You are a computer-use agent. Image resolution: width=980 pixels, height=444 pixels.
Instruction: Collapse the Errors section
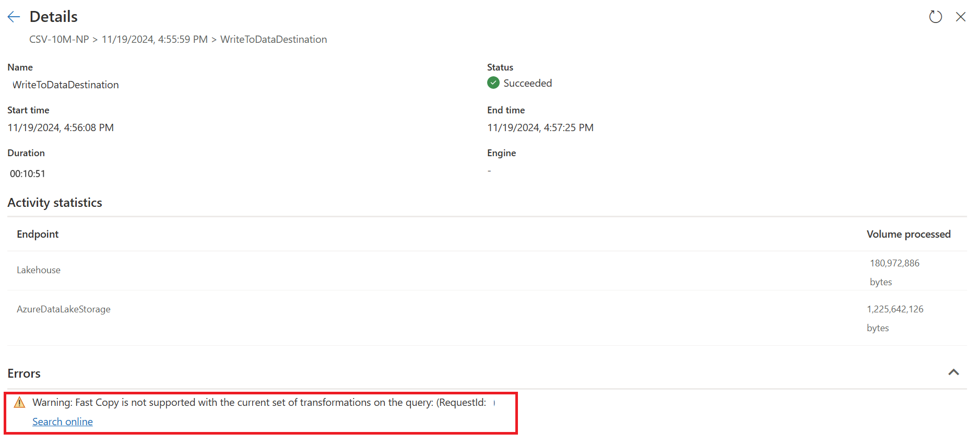[x=953, y=372]
